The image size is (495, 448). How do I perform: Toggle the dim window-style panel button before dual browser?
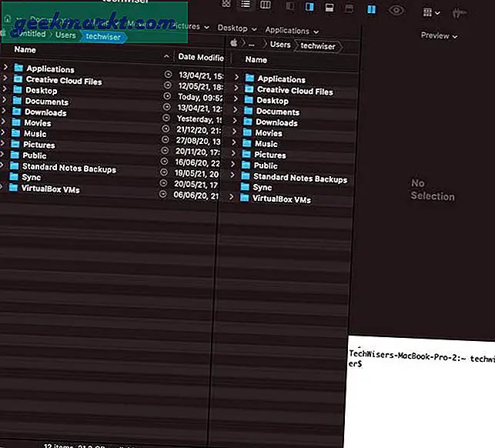click(x=349, y=8)
